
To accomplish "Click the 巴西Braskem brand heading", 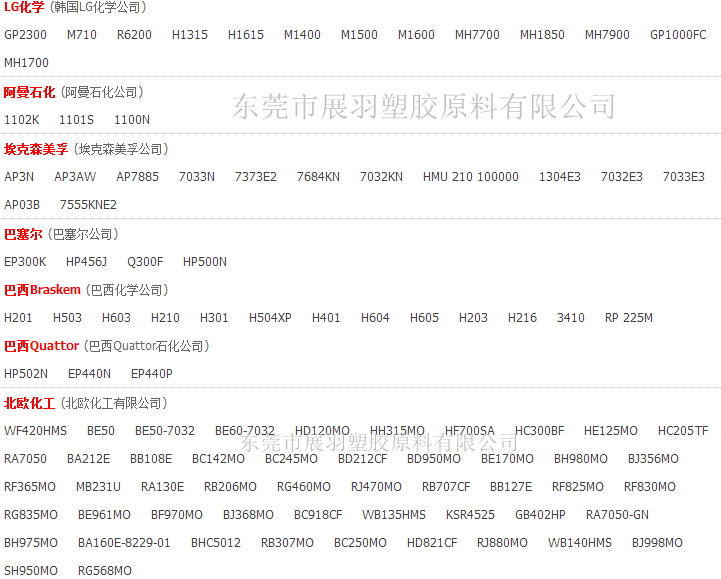I will click(42, 290).
